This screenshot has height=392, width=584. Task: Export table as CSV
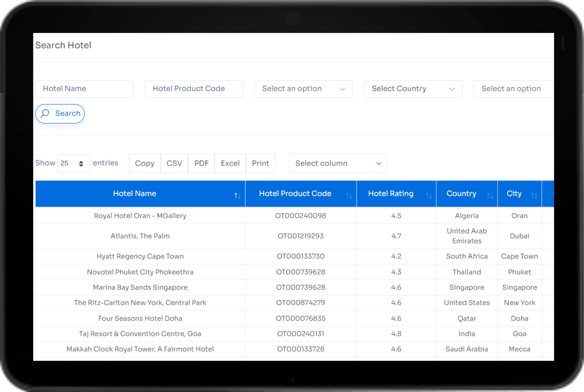tap(174, 163)
